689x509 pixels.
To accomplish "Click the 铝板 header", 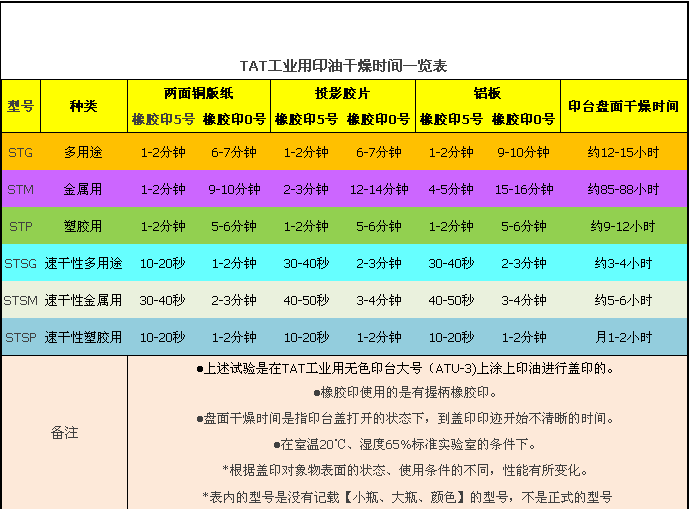I will point(487,93).
